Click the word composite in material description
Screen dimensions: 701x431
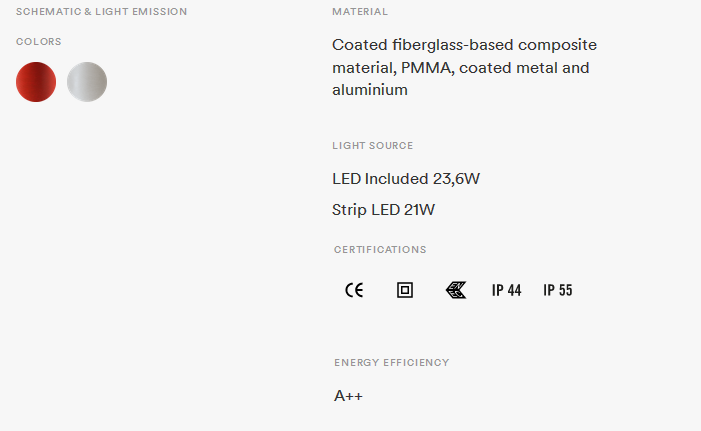coord(557,45)
